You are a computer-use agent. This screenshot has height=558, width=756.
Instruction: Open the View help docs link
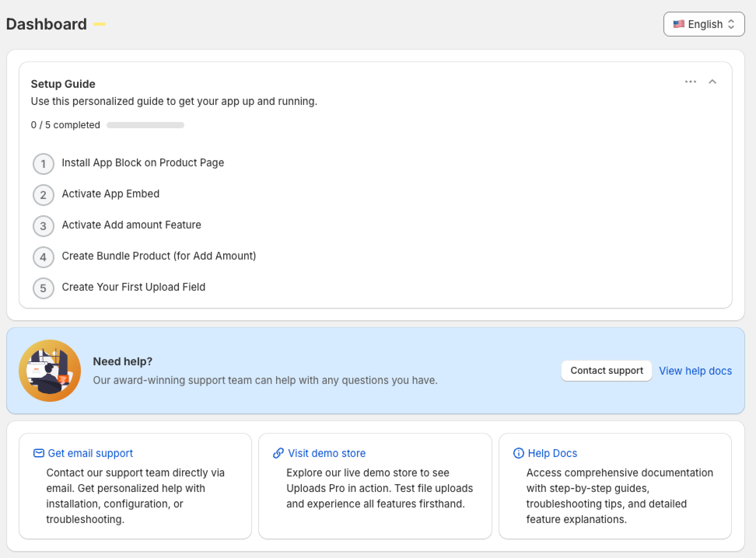click(x=695, y=371)
